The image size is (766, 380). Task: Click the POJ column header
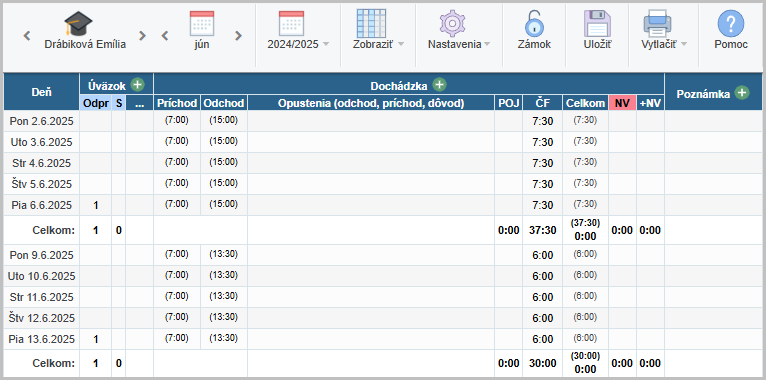tap(509, 103)
